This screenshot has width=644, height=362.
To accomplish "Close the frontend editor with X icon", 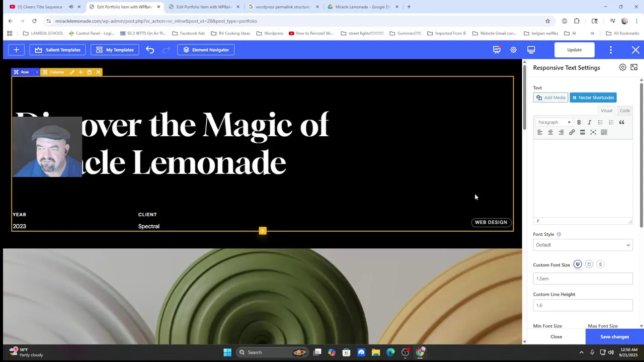I will pos(635,50).
